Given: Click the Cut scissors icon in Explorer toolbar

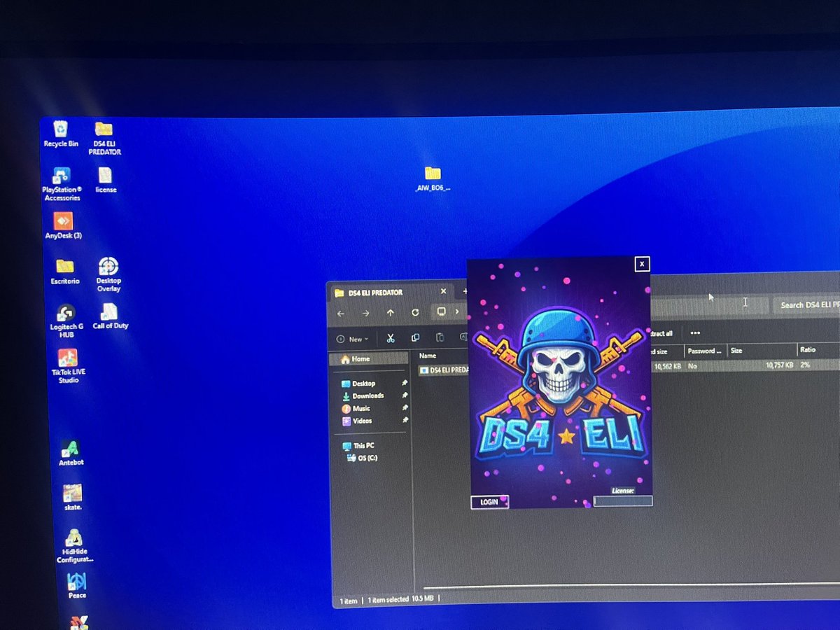Looking at the screenshot, I should [x=391, y=338].
